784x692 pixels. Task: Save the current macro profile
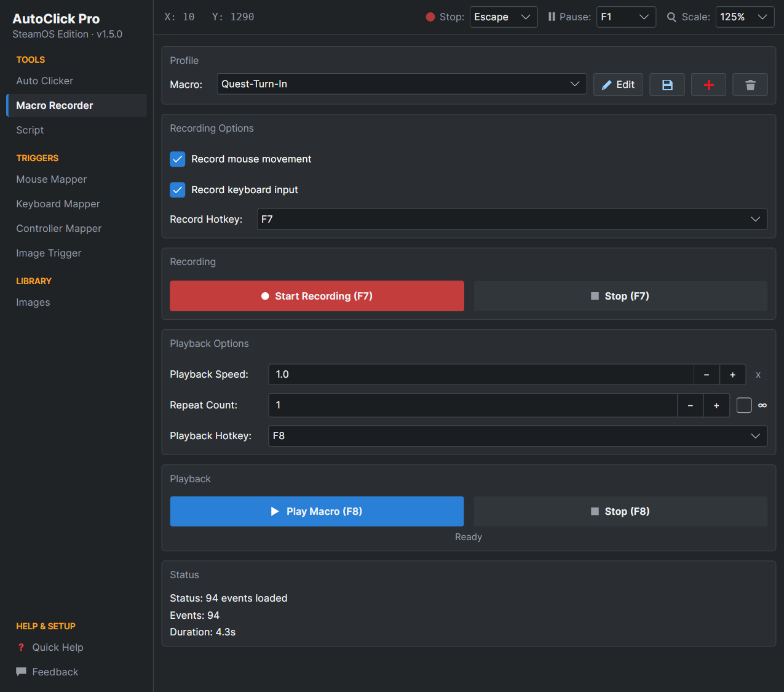(x=667, y=85)
